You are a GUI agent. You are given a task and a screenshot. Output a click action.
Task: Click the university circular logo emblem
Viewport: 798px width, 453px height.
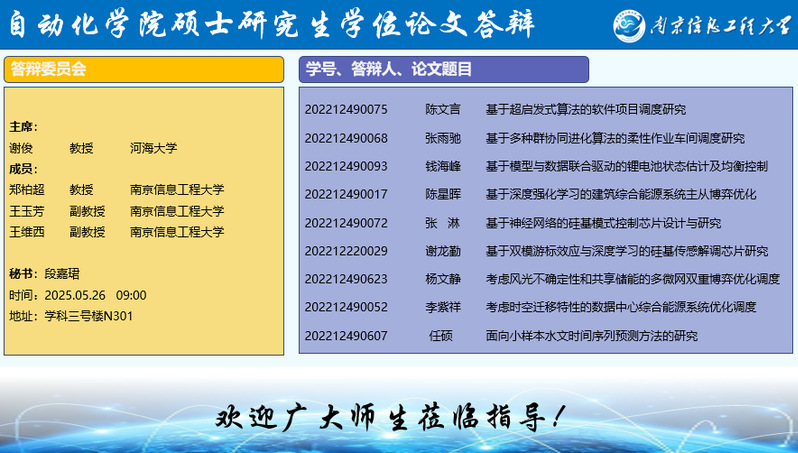click(x=632, y=25)
